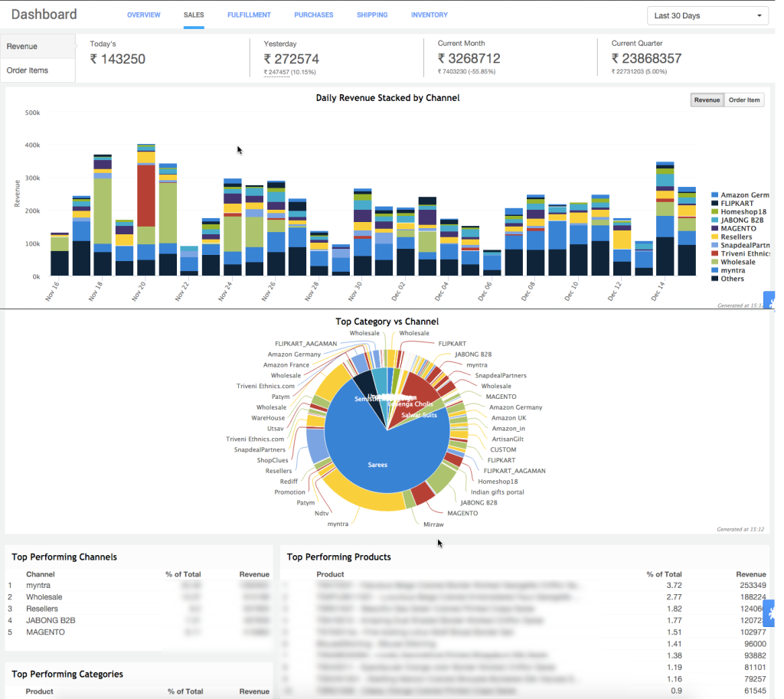The width and height of the screenshot is (784, 699).
Task: Toggle Others legend entry
Action: [728, 279]
